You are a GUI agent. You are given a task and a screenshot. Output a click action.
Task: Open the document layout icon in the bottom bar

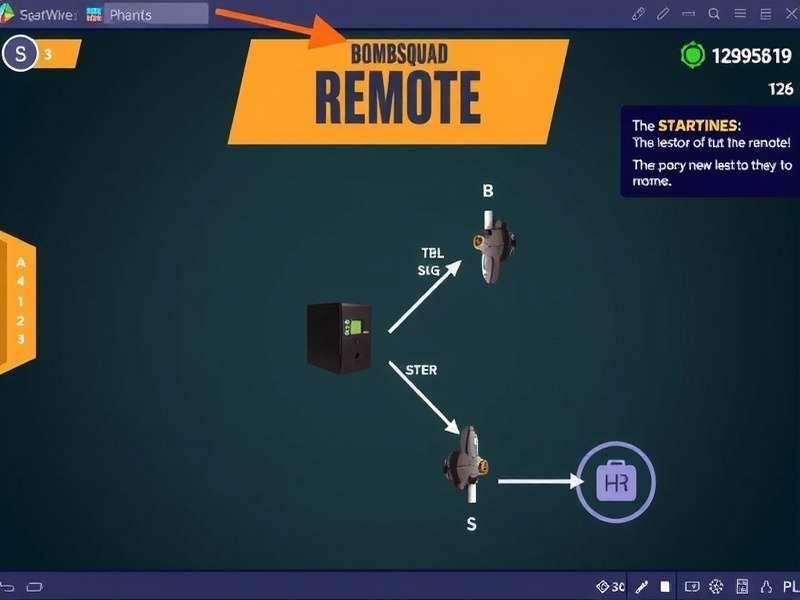point(742,587)
